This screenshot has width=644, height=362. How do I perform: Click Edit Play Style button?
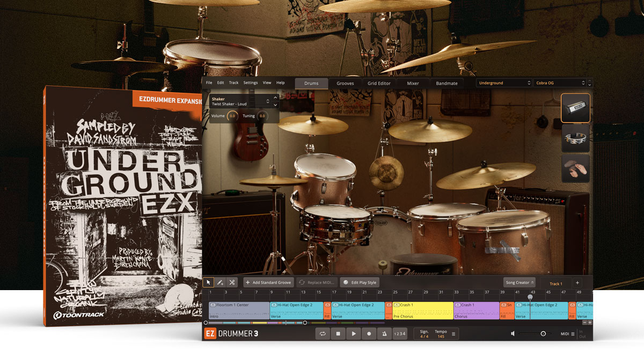[x=360, y=283]
